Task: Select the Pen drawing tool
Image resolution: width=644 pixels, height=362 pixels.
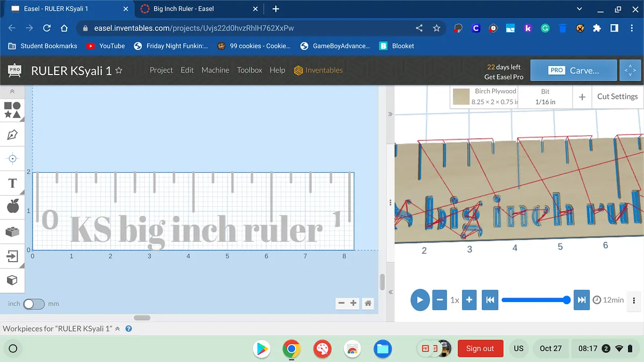Action: click(12, 135)
